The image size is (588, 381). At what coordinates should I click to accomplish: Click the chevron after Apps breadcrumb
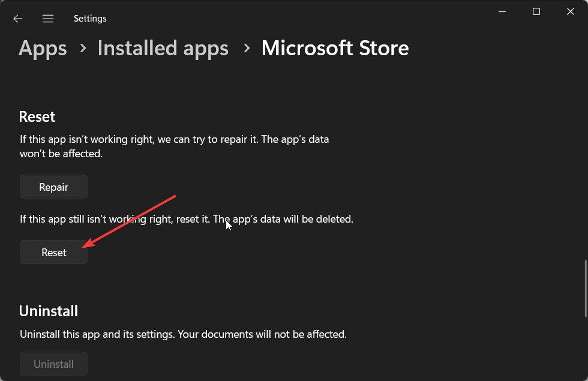pyautogui.click(x=82, y=49)
